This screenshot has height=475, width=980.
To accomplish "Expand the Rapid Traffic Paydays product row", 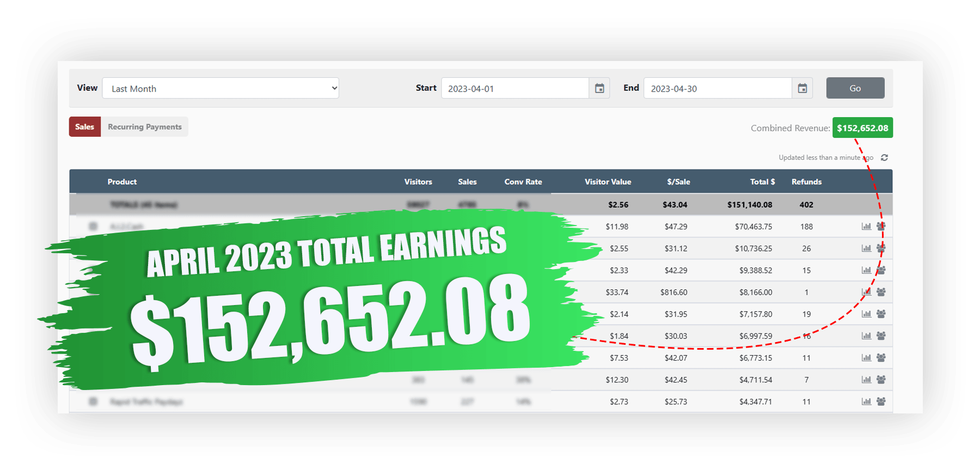I will click(x=93, y=401).
